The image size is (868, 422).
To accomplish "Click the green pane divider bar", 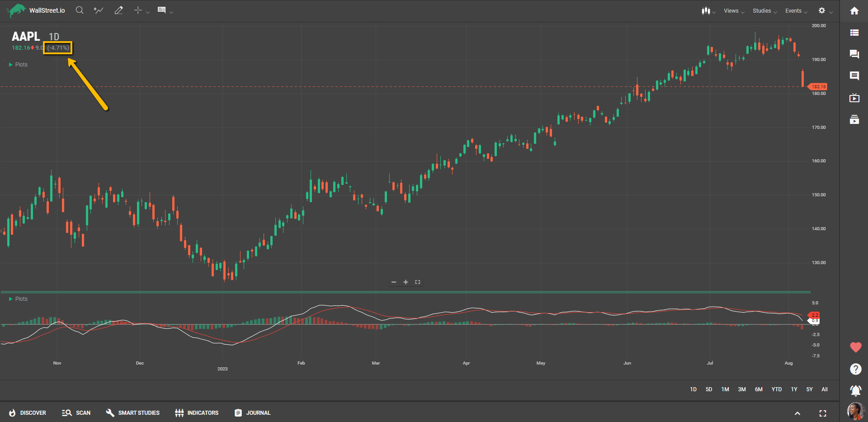I will coord(406,292).
